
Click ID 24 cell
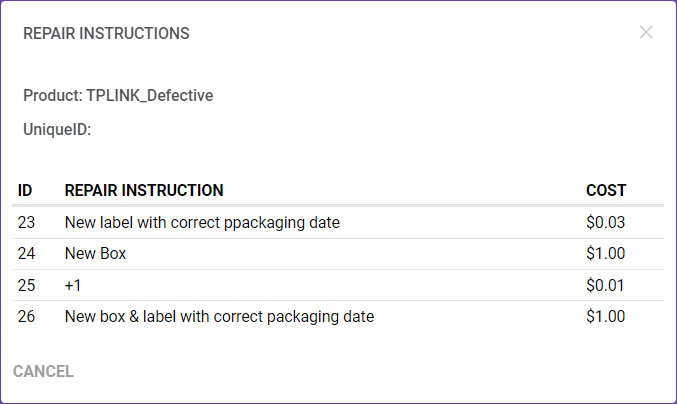27,254
